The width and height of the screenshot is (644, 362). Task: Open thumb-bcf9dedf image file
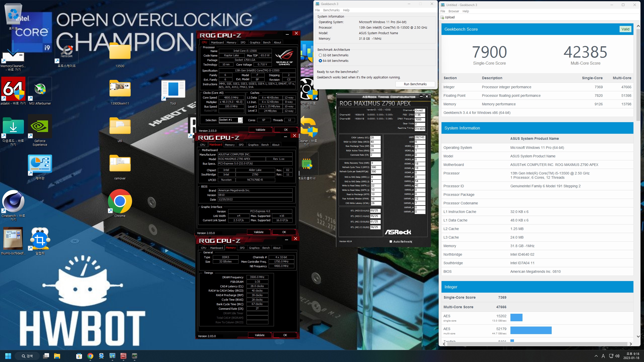click(x=13, y=241)
